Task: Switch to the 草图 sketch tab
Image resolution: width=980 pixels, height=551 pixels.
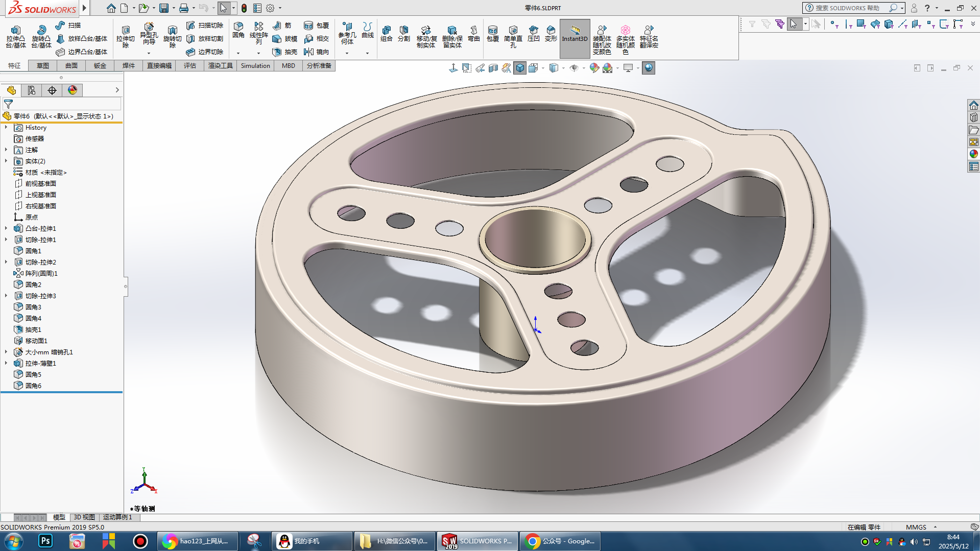Action: pyautogui.click(x=43, y=65)
